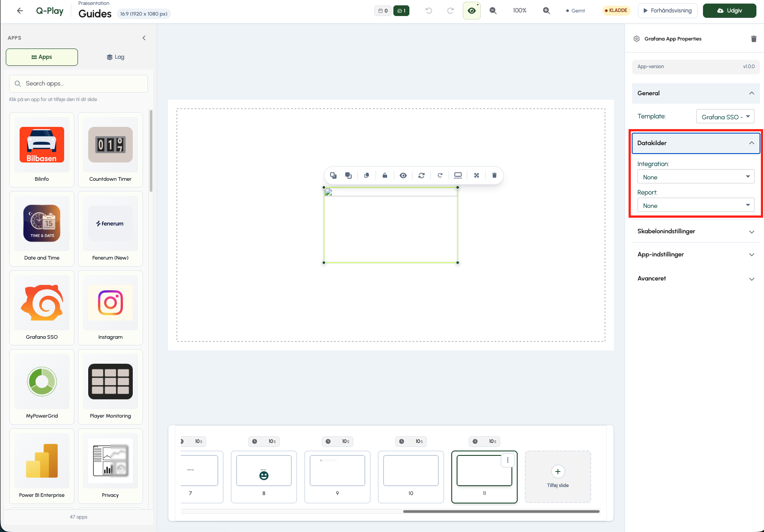The width and height of the screenshot is (764, 532).
Task: Click the 100% zoom level
Action: pos(520,11)
